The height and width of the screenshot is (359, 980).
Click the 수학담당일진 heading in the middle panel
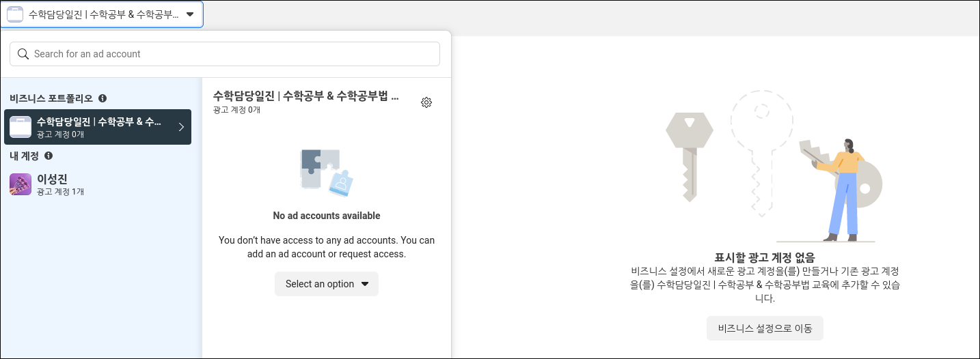[305, 96]
